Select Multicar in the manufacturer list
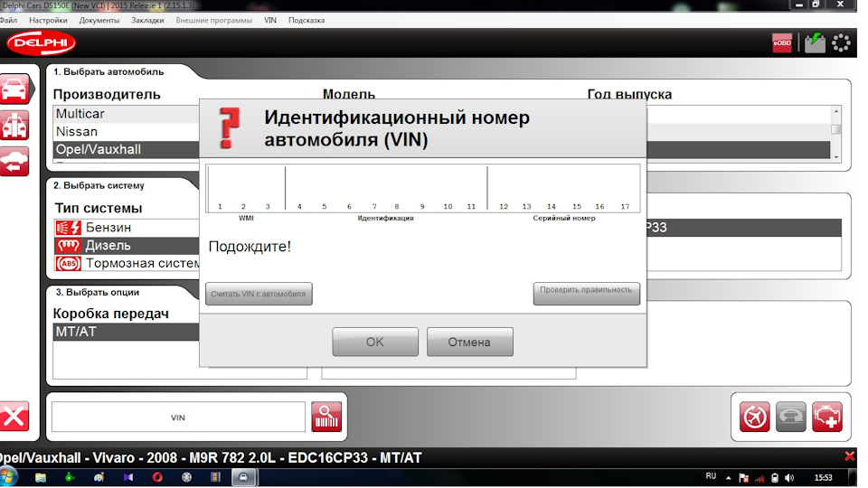Viewport: 868px width, 488px height. tap(127, 114)
